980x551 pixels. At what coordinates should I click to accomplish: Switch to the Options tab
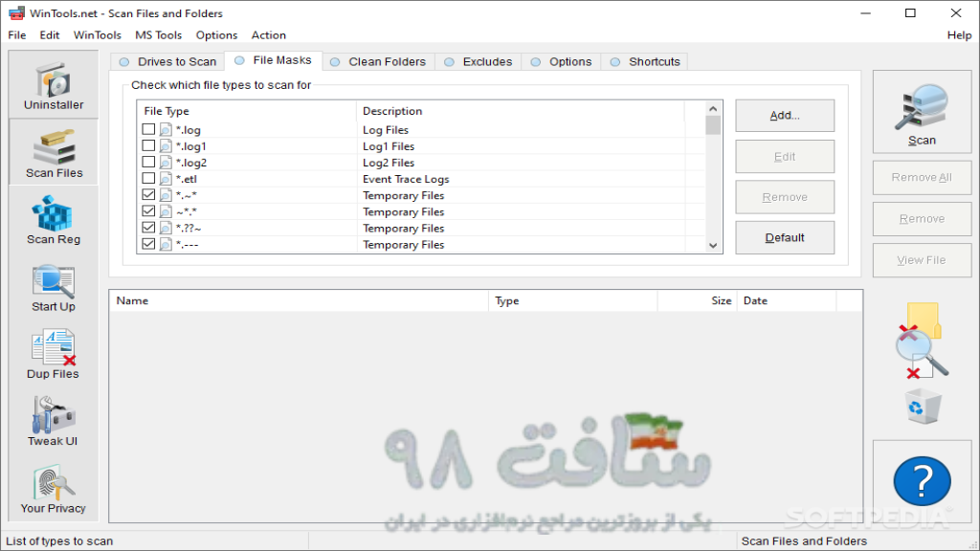point(561,61)
